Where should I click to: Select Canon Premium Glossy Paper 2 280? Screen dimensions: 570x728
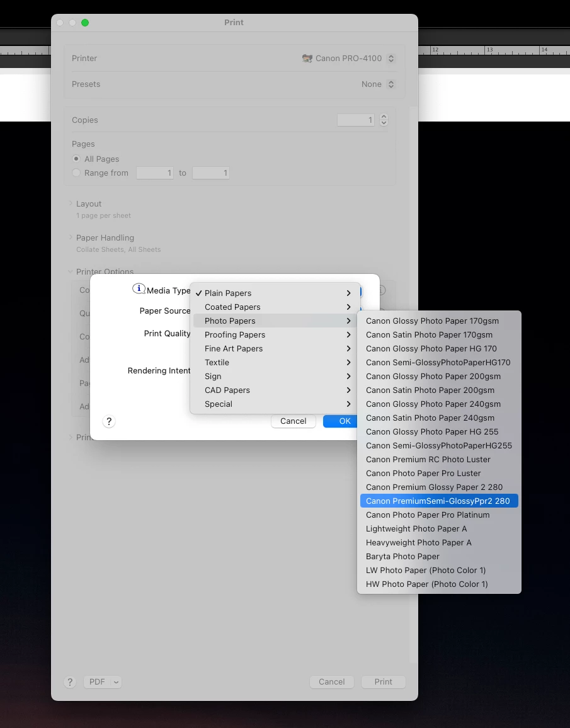(x=439, y=487)
